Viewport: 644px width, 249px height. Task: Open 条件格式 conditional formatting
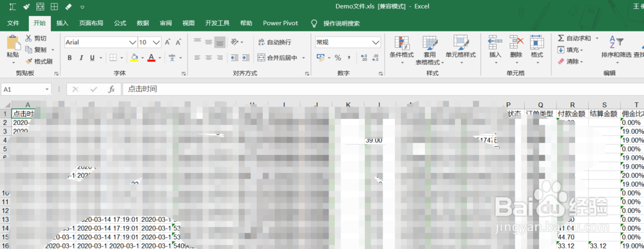pyautogui.click(x=401, y=50)
